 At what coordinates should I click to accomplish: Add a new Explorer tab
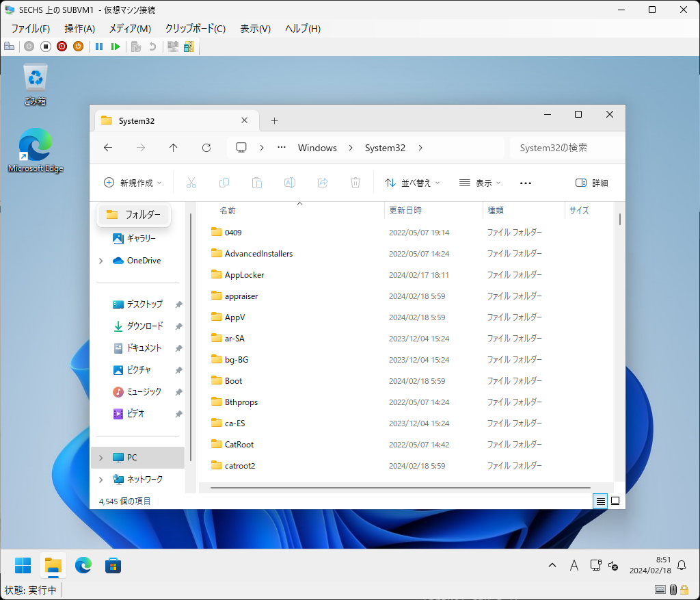click(274, 120)
